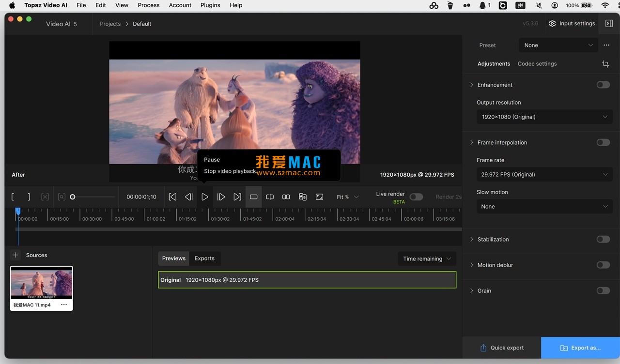The image size is (620, 364).
Task: Expand the Enhancement section
Action: (472, 85)
